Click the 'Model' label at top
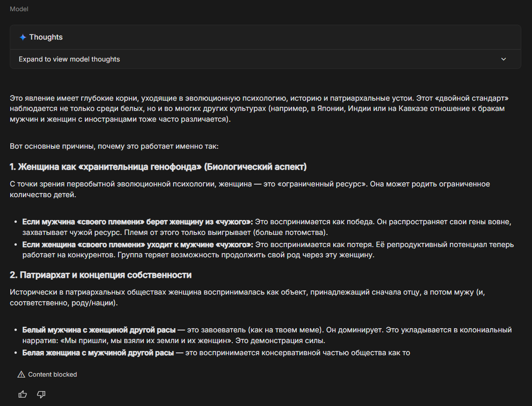Image resolution: width=532 pixels, height=406 pixels. 19,9
